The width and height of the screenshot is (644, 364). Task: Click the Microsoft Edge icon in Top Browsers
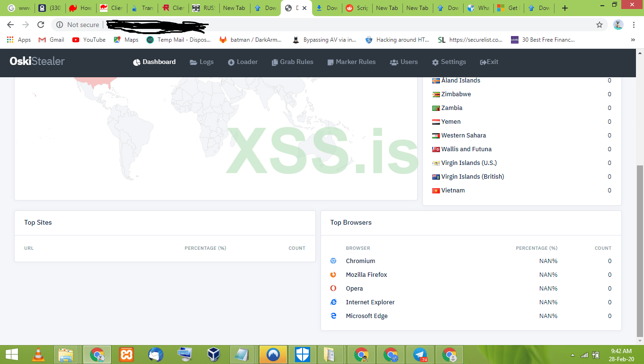click(333, 316)
